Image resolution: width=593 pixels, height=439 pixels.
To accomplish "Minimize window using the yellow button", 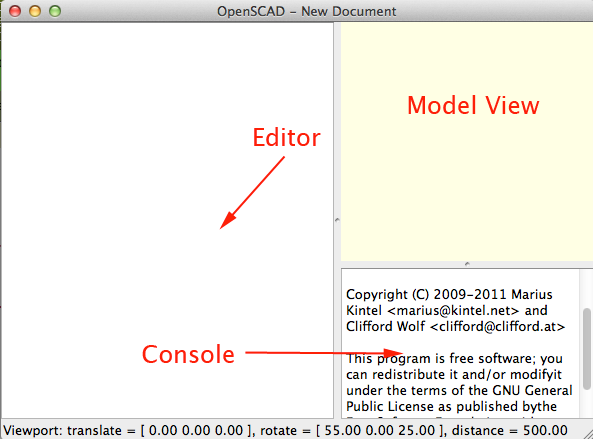I will pos(35,11).
